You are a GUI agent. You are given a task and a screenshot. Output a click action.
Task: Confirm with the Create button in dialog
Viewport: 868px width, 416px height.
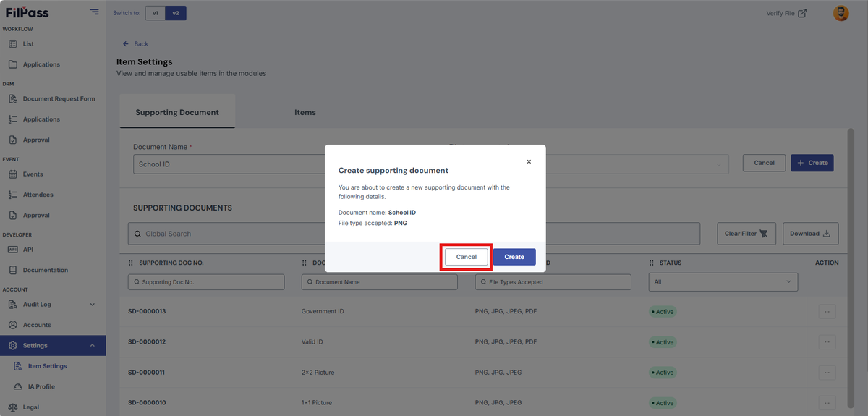pos(514,257)
